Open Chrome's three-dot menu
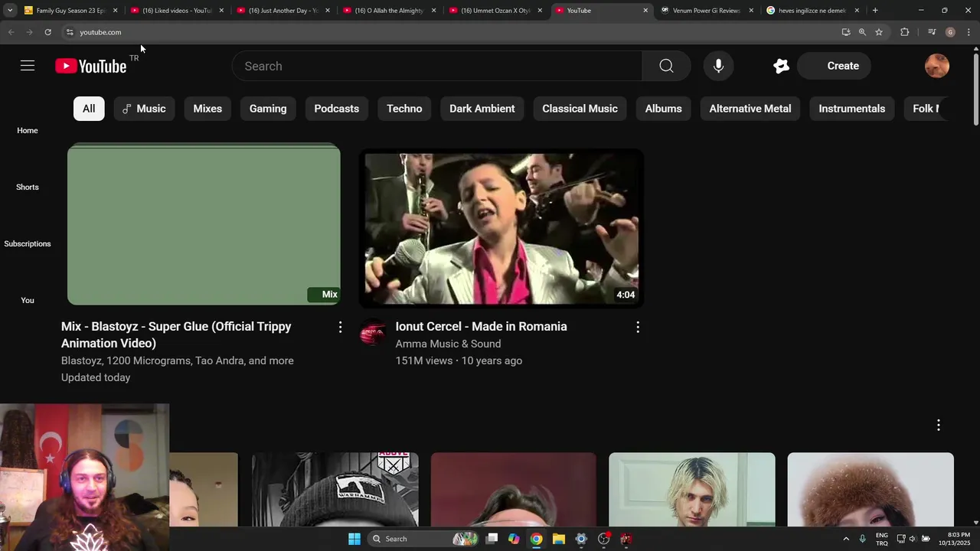This screenshot has width=980, height=551. click(969, 32)
